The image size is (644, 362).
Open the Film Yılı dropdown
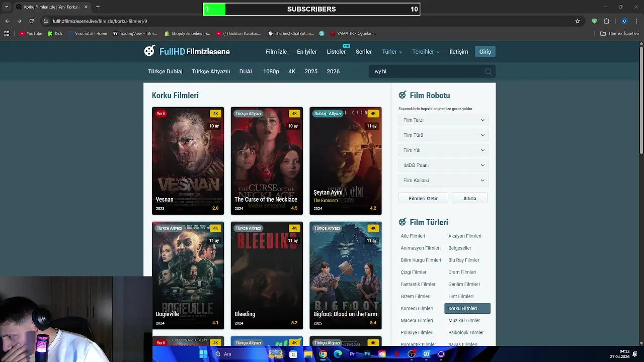444,150
